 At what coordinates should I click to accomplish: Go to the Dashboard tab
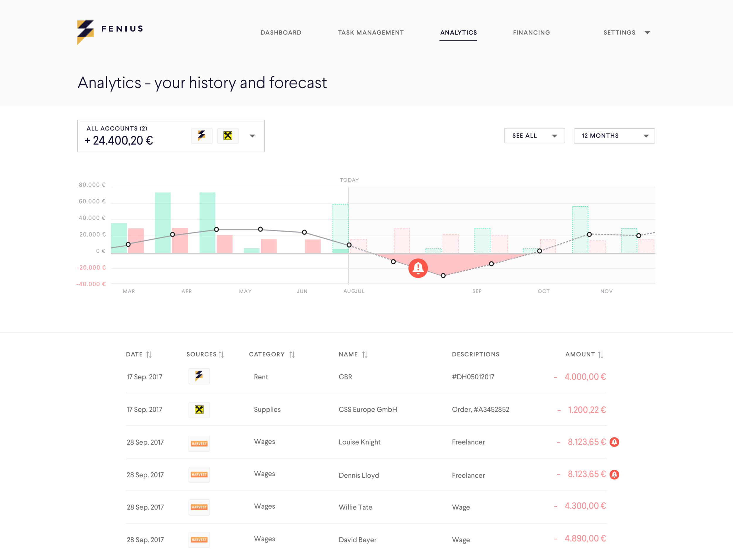[x=281, y=33]
